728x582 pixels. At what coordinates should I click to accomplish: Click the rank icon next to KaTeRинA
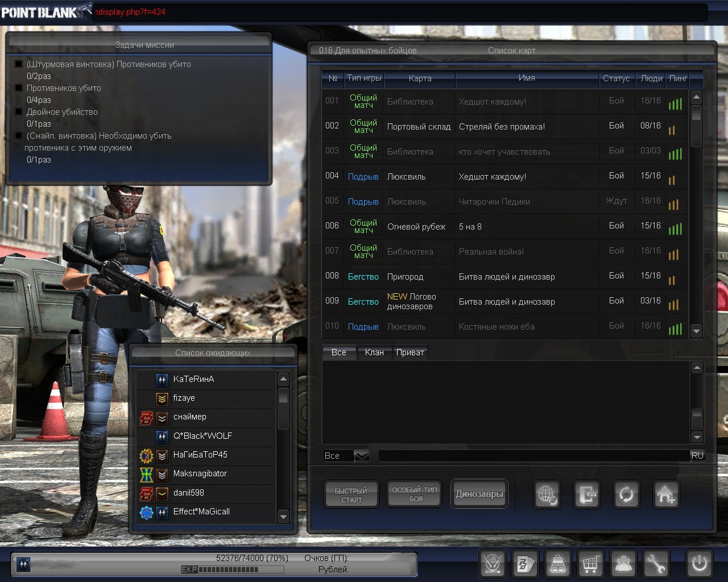(162, 380)
